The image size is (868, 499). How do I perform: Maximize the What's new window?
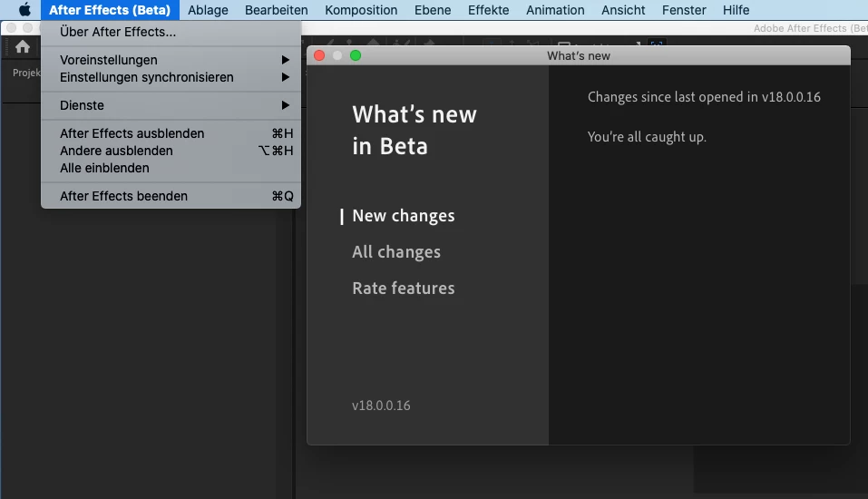tap(356, 55)
